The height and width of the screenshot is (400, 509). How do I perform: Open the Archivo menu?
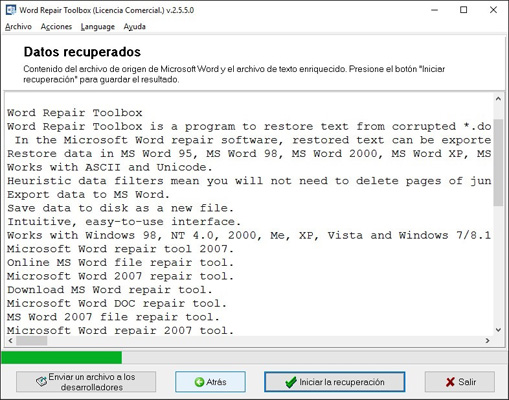pyautogui.click(x=18, y=27)
